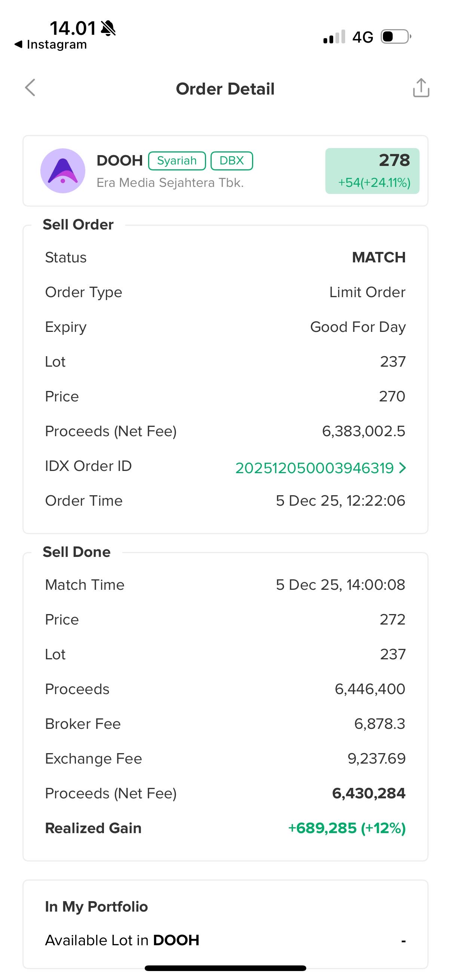
Task: Tap the DOOH purple company logo
Action: click(63, 171)
